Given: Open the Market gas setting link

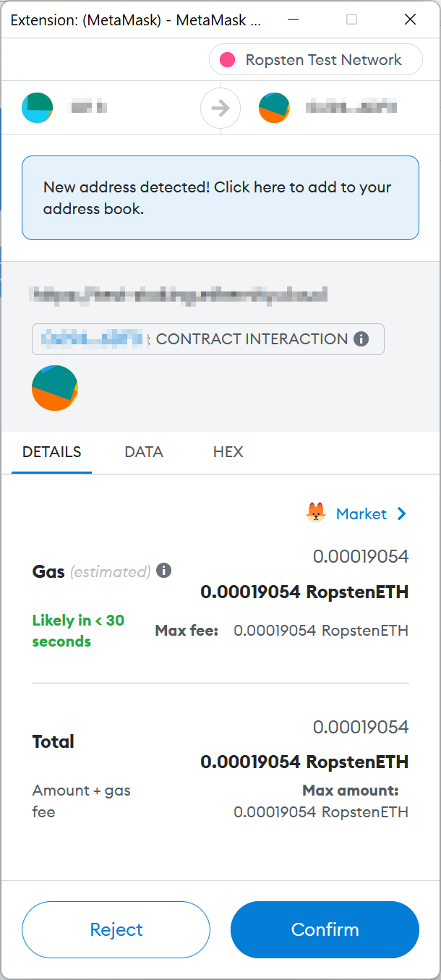Looking at the screenshot, I should (361, 514).
